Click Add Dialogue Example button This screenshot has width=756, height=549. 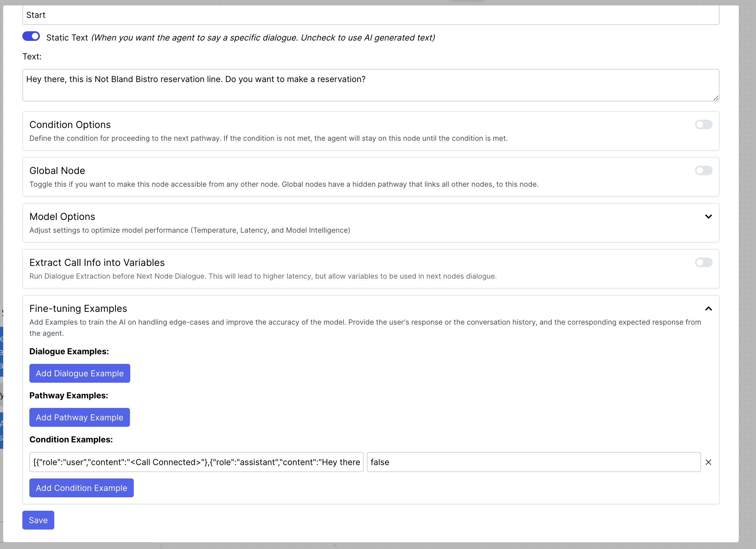[x=80, y=373]
